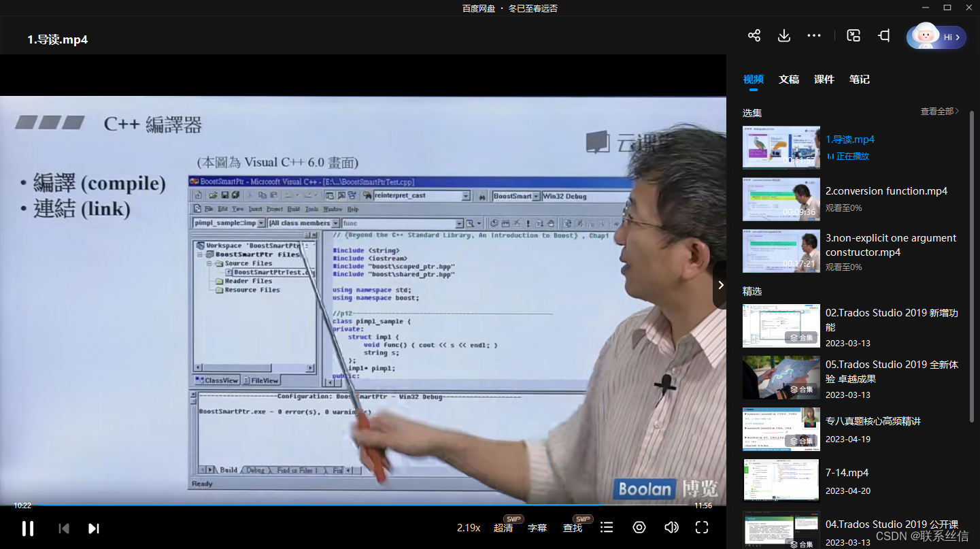Click the 1.导读.mp4 playlist title
Viewport: 980px width, 549px height.
[850, 139]
